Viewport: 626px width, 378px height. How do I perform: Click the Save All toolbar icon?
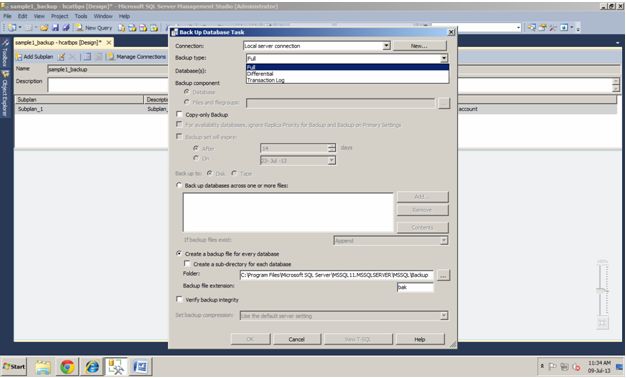pyautogui.click(x=66, y=28)
